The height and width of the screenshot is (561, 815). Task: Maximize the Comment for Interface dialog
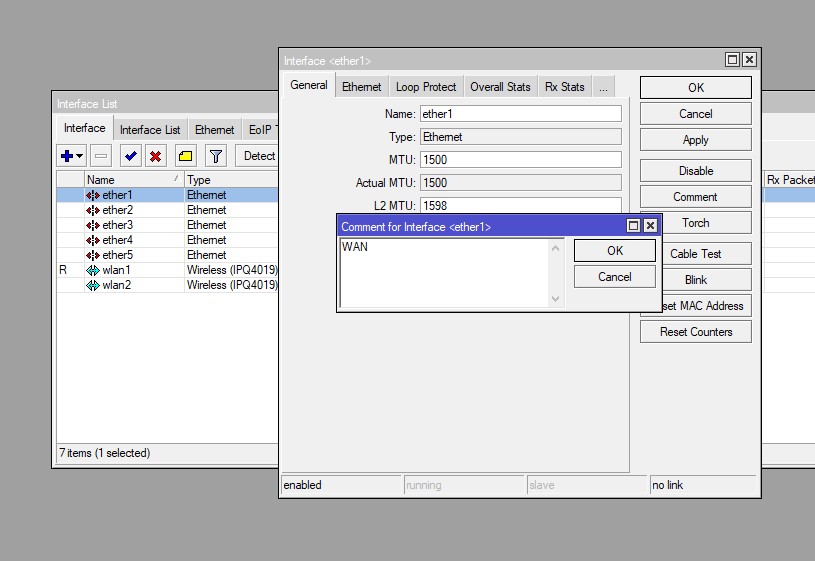coord(633,226)
